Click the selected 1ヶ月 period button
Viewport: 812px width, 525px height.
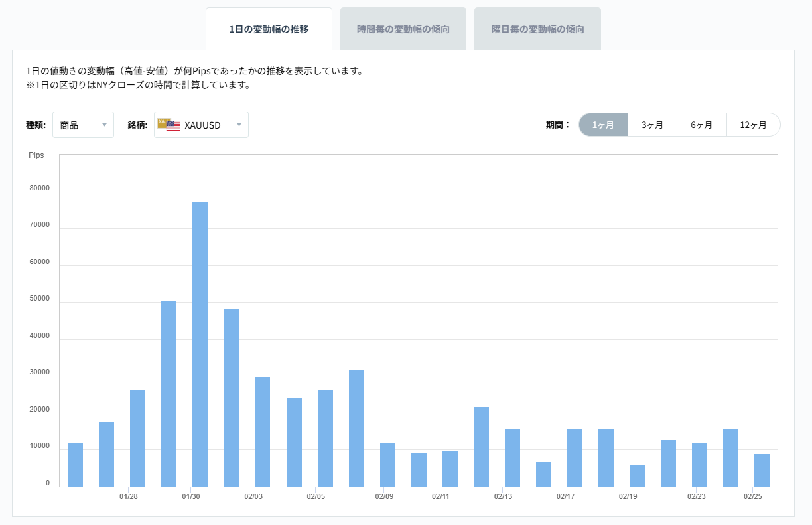(603, 125)
